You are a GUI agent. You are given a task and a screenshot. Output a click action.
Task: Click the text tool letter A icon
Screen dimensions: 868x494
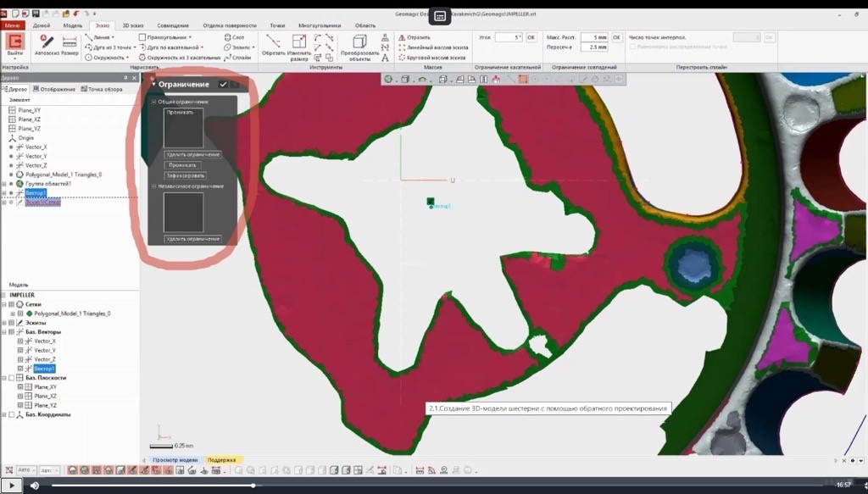[x=386, y=58]
